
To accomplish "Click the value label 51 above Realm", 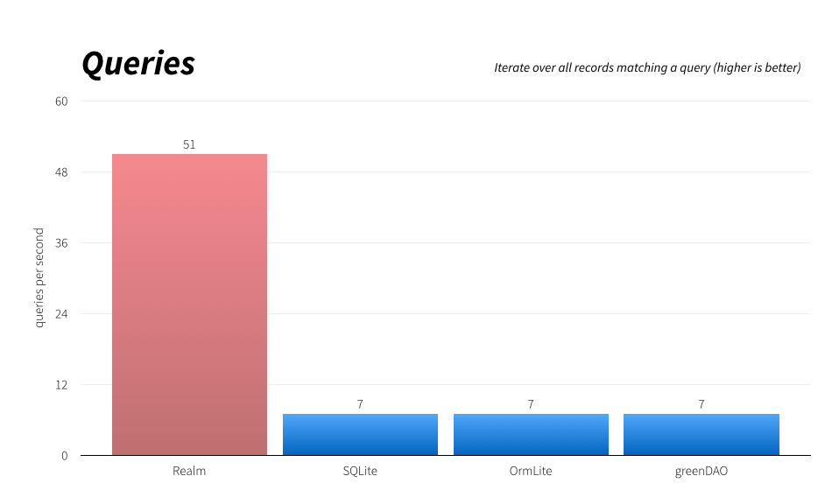I will click(189, 144).
